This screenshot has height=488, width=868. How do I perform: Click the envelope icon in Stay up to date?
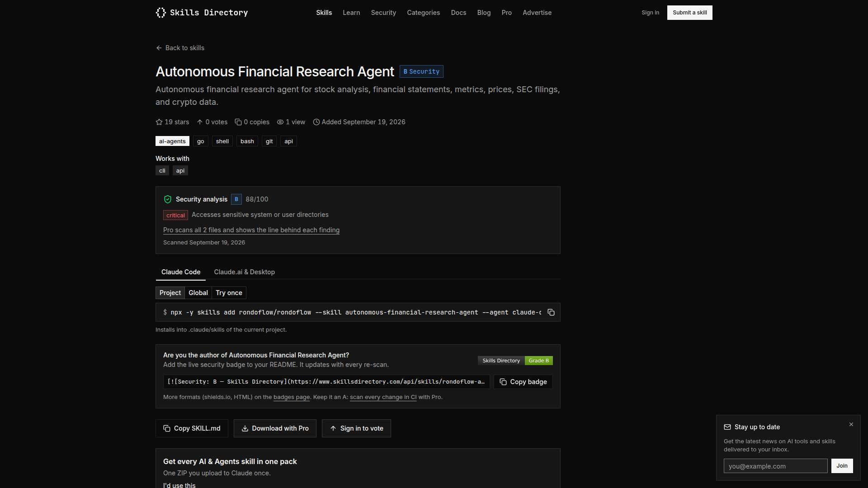pos(727,427)
